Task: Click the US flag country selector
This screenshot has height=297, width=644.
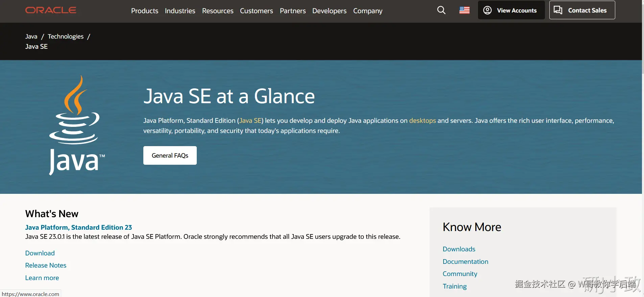Action: pos(464,10)
